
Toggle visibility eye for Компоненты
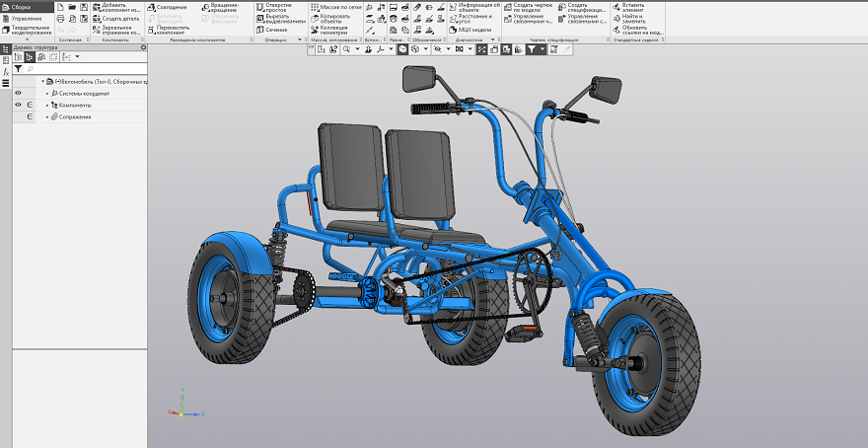[18, 105]
